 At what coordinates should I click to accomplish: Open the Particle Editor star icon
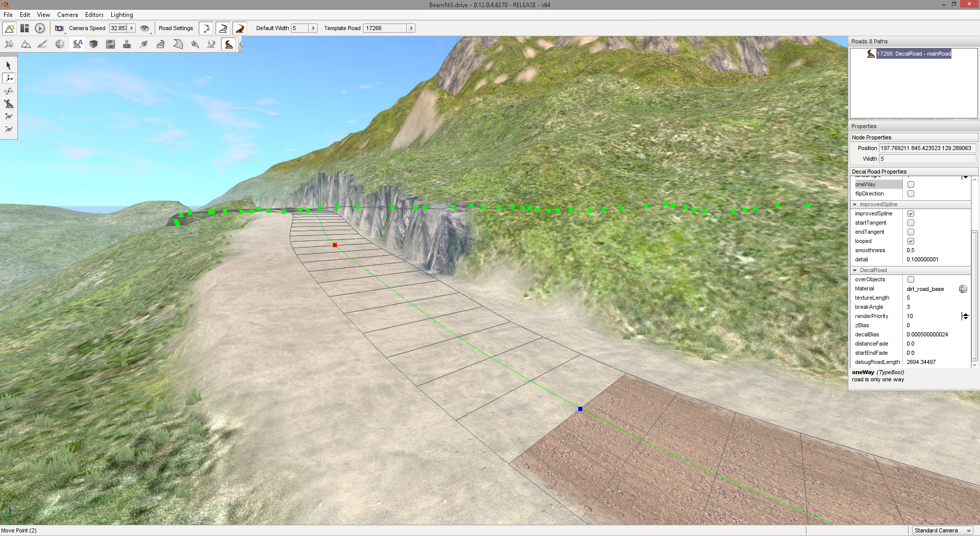tap(194, 44)
